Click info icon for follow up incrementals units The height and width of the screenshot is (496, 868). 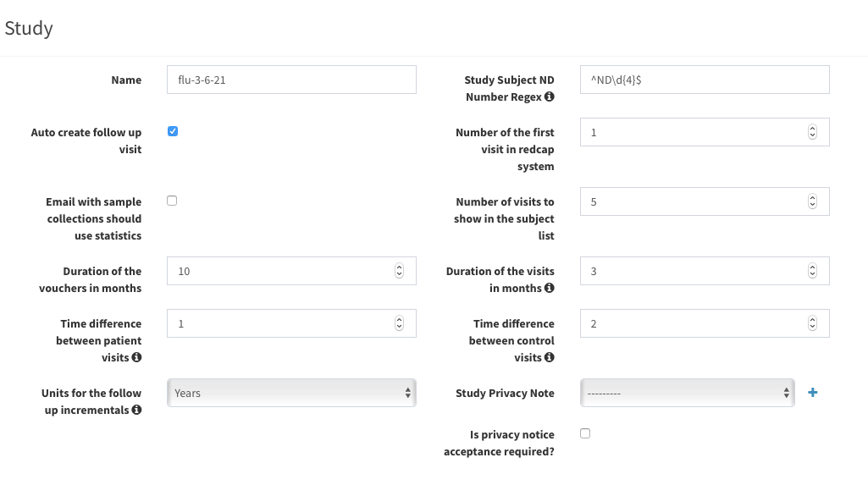[136, 411]
